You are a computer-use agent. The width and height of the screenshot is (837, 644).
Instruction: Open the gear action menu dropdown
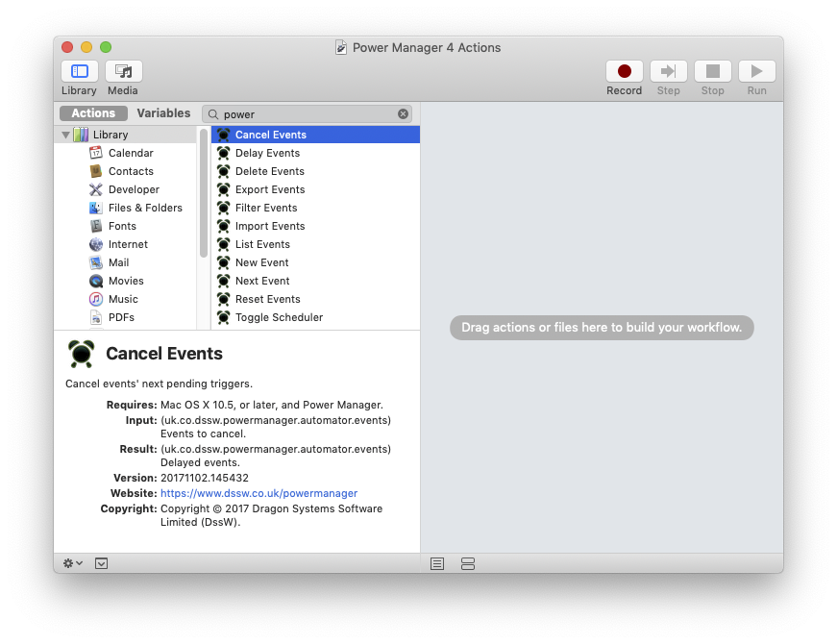(73, 563)
